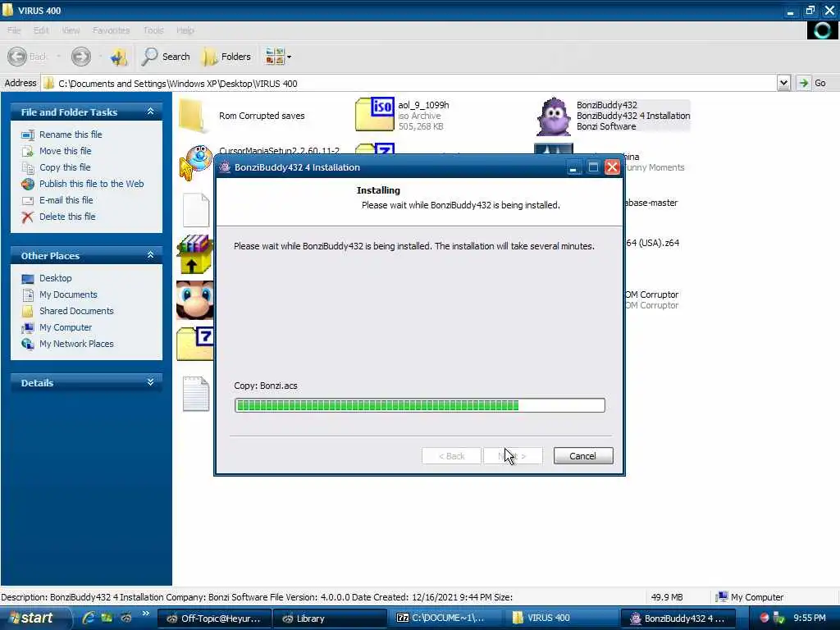Viewport: 840px width, 630px height.
Task: Switch to 7-Zip C:\DOCUME~1 taskbar window
Action: (x=445, y=619)
